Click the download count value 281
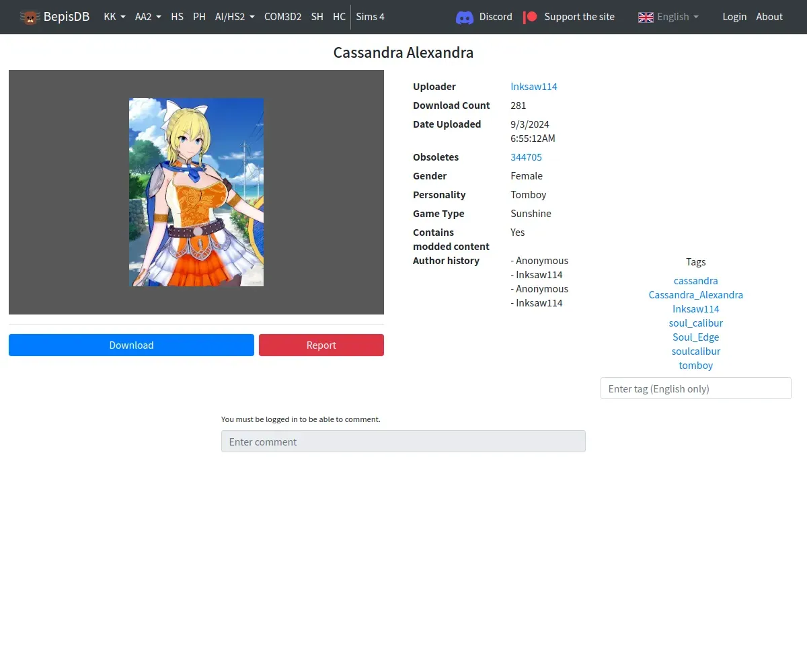This screenshot has height=672, width=807. pos(518,106)
